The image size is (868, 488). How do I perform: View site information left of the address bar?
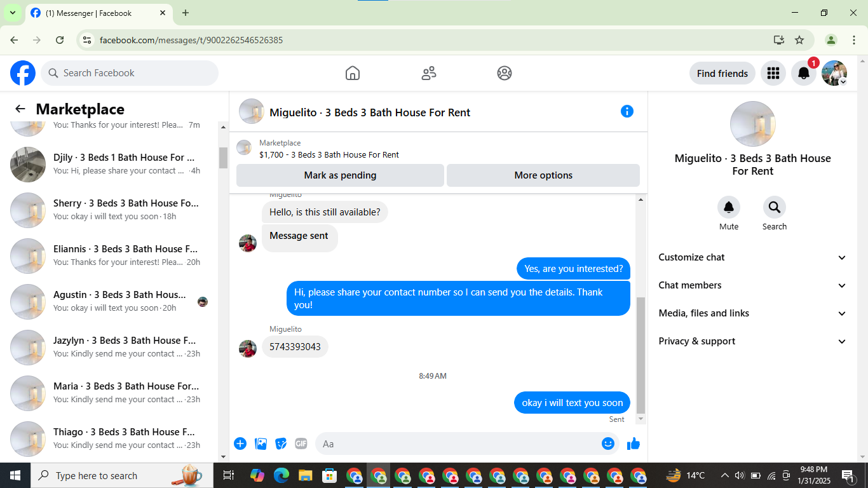point(87,40)
